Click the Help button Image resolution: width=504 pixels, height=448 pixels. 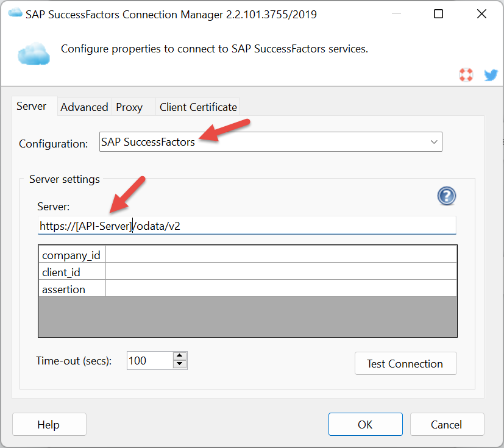point(49,424)
